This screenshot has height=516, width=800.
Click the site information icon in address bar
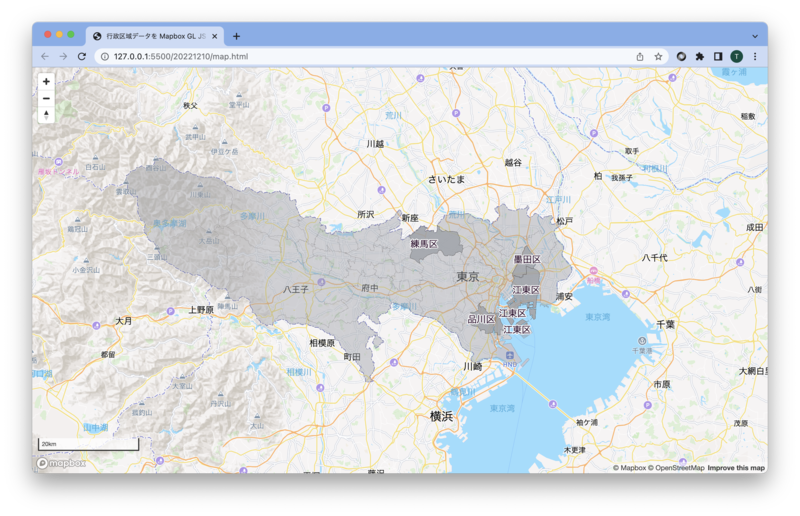pyautogui.click(x=105, y=57)
